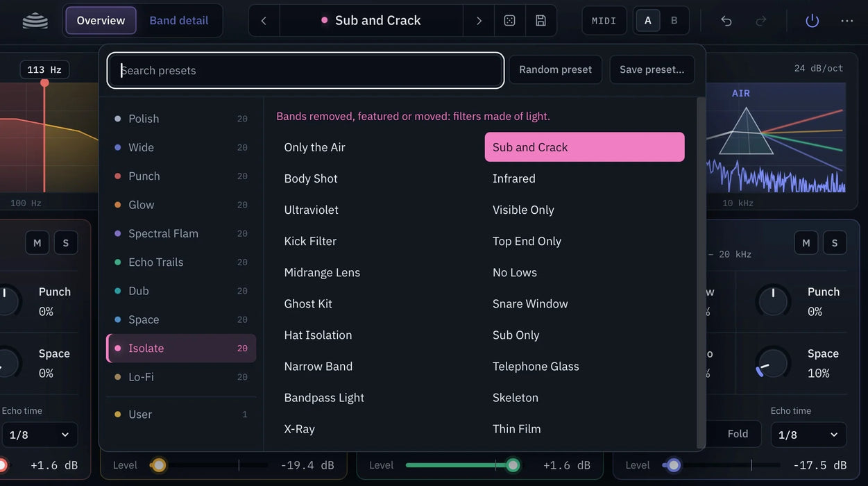Select highlighted Sub and Crack preset
Screen dimensions: 868x486
[584, 147]
